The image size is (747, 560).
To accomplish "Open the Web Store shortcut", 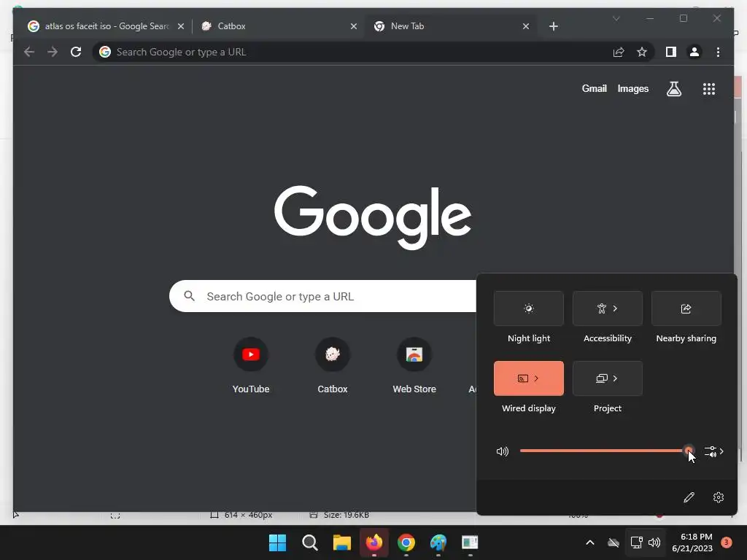I will click(x=414, y=366).
